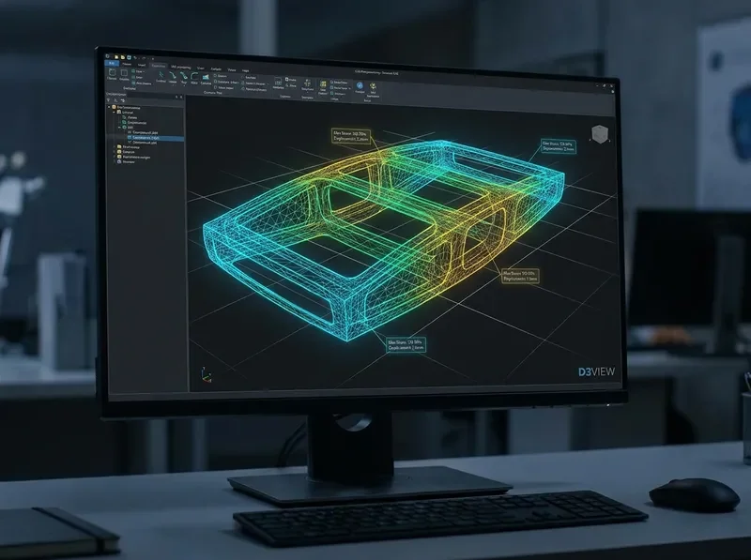Screen dimensions: 751x560
Task: Collapse the root node of the model tree
Action: pyautogui.click(x=109, y=107)
